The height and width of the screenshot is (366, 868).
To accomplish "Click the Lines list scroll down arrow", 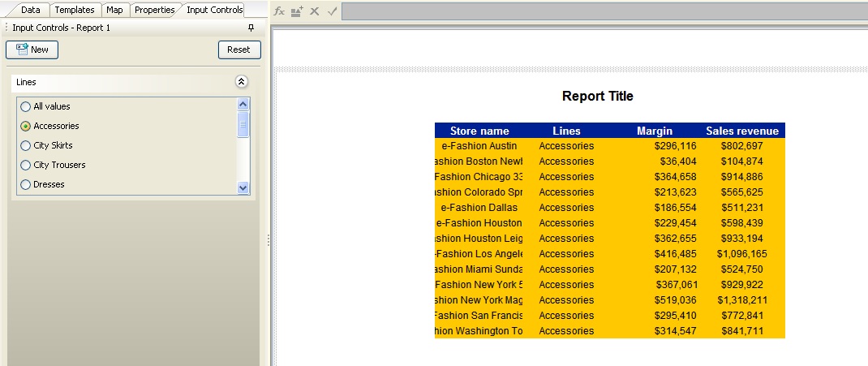I will tap(243, 187).
